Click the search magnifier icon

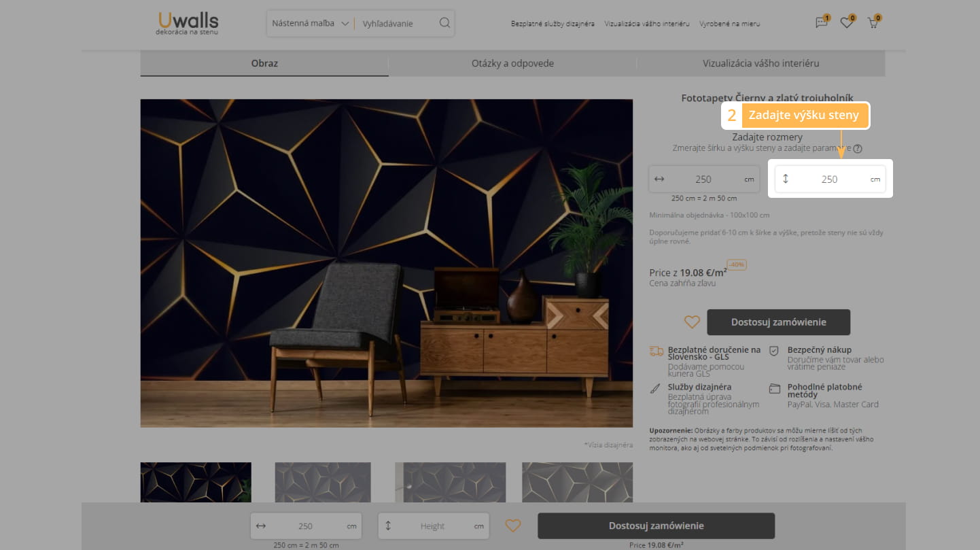click(x=444, y=23)
